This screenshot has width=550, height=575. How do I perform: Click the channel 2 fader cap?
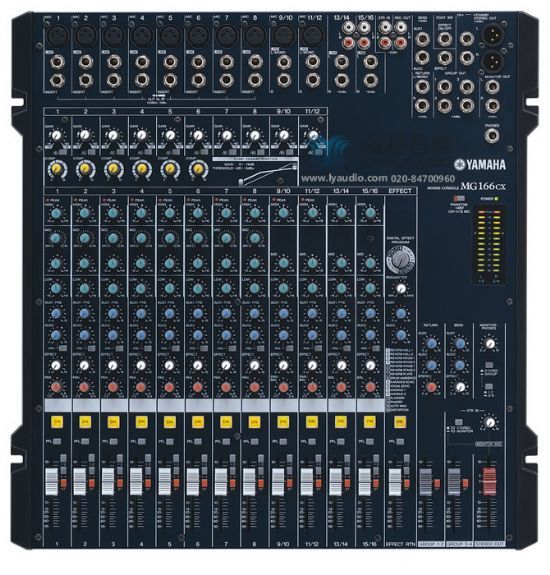point(80,481)
